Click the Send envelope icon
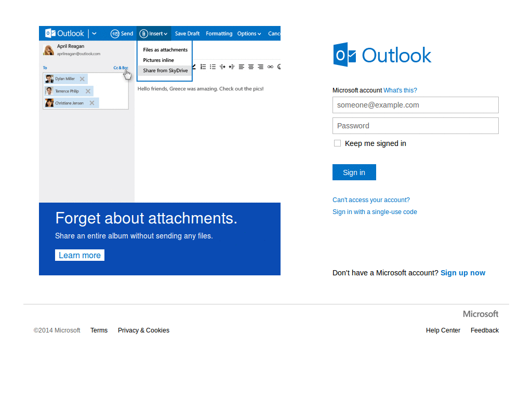 (x=115, y=34)
